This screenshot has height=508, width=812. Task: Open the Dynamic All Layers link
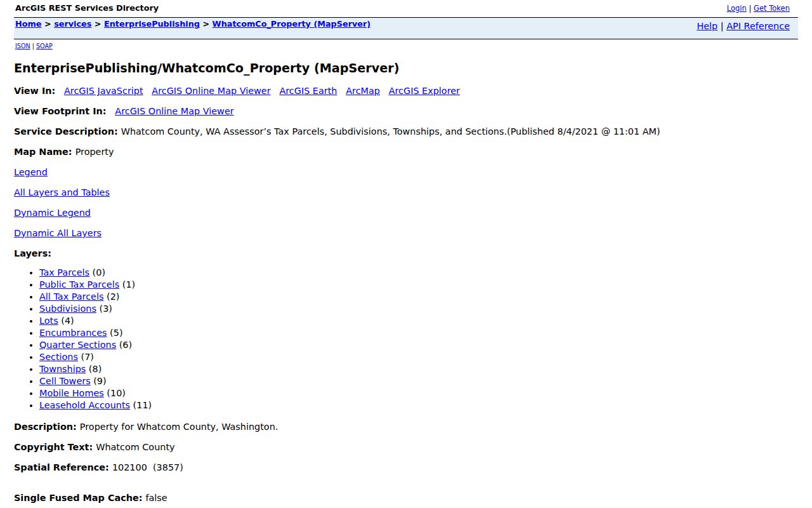pyautogui.click(x=58, y=233)
